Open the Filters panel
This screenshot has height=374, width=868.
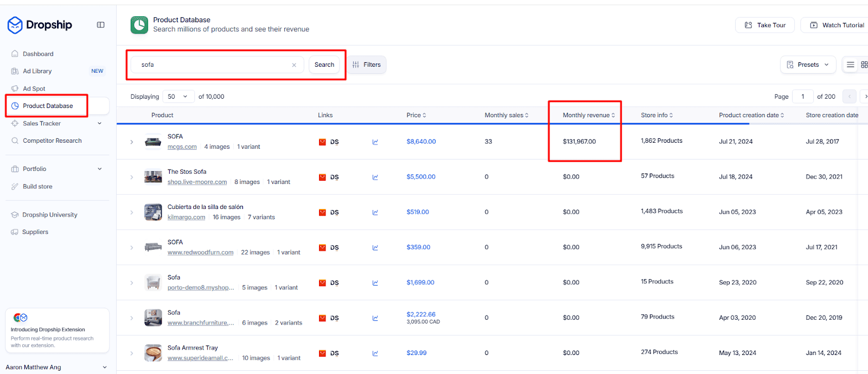(x=367, y=65)
